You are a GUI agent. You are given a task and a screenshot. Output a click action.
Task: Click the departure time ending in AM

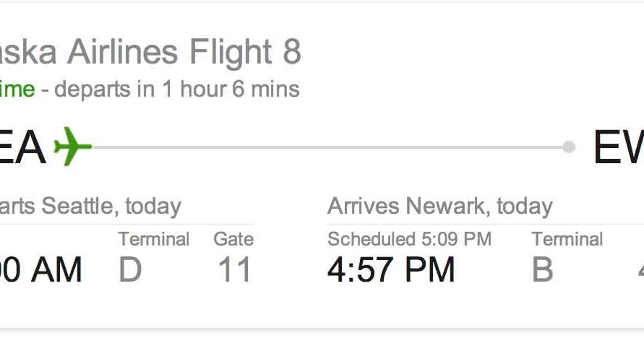(41, 270)
